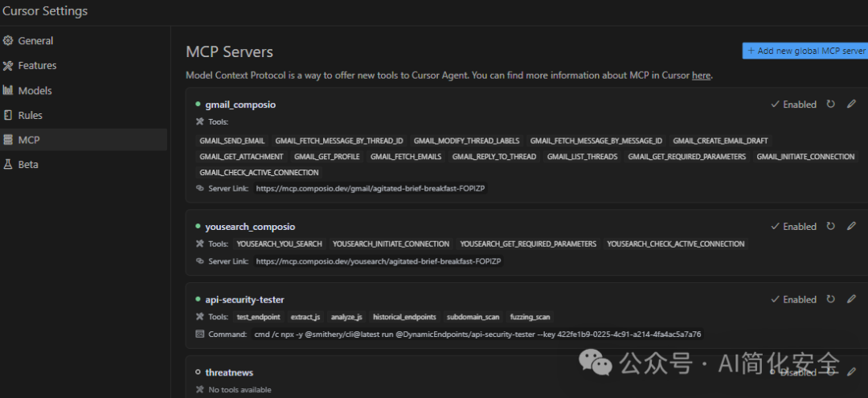Open the Features settings section
The width and height of the screenshot is (868, 398).
pyautogui.click(x=37, y=66)
